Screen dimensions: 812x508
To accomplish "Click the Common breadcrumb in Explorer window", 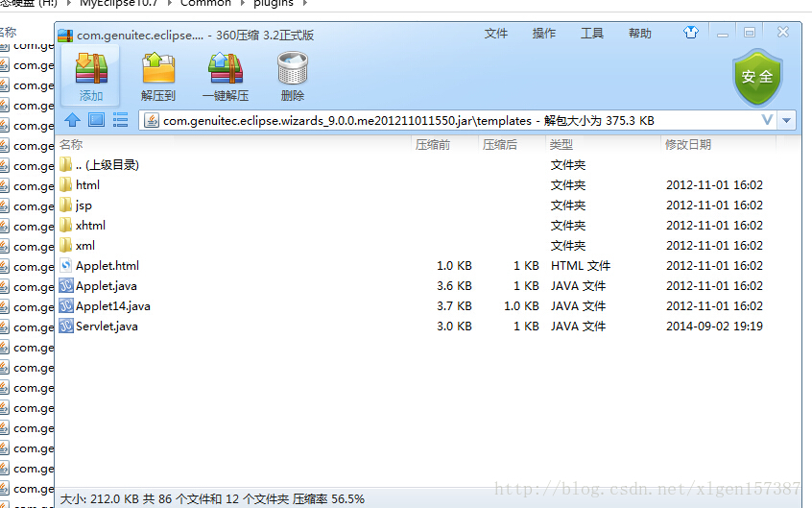I will click(x=205, y=3).
